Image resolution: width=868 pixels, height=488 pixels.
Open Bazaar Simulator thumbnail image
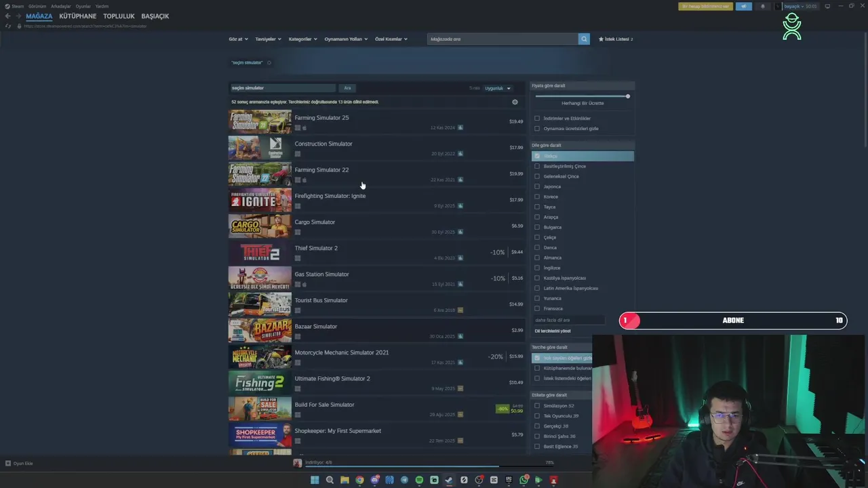(260, 331)
